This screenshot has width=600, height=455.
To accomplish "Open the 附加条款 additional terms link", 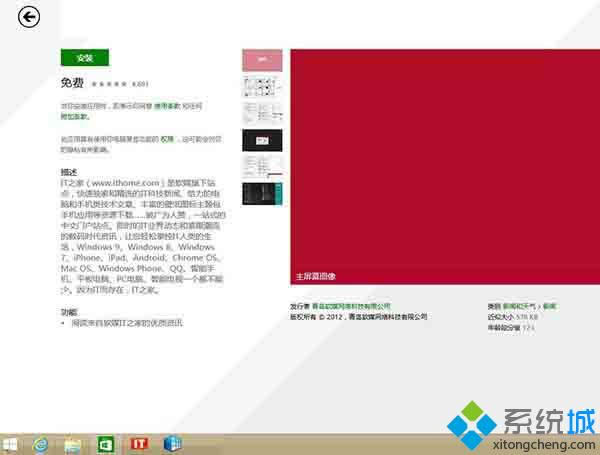I will [x=74, y=116].
